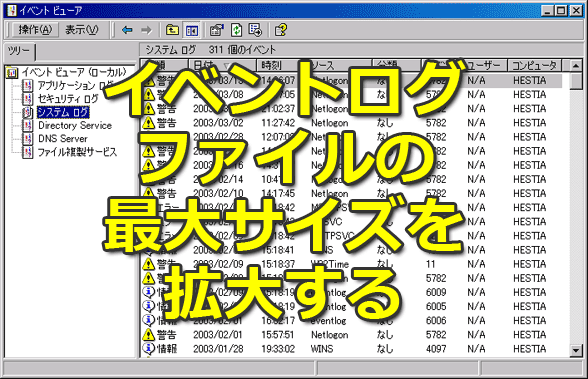
Task: Click the 2003/02/09 W32Time date cell
Action: coord(218,264)
